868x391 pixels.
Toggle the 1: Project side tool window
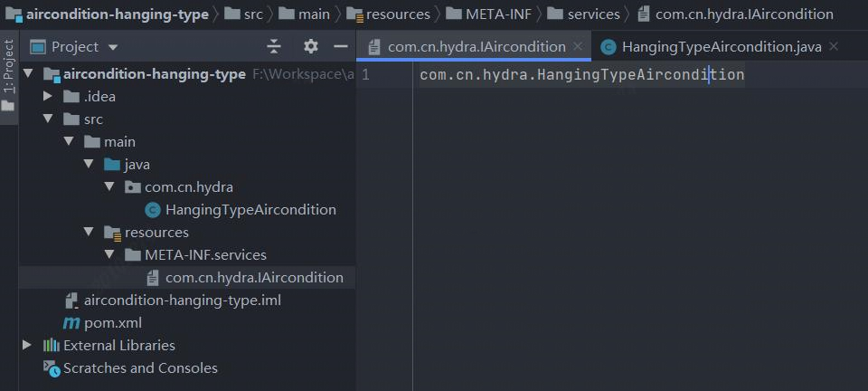click(x=9, y=75)
